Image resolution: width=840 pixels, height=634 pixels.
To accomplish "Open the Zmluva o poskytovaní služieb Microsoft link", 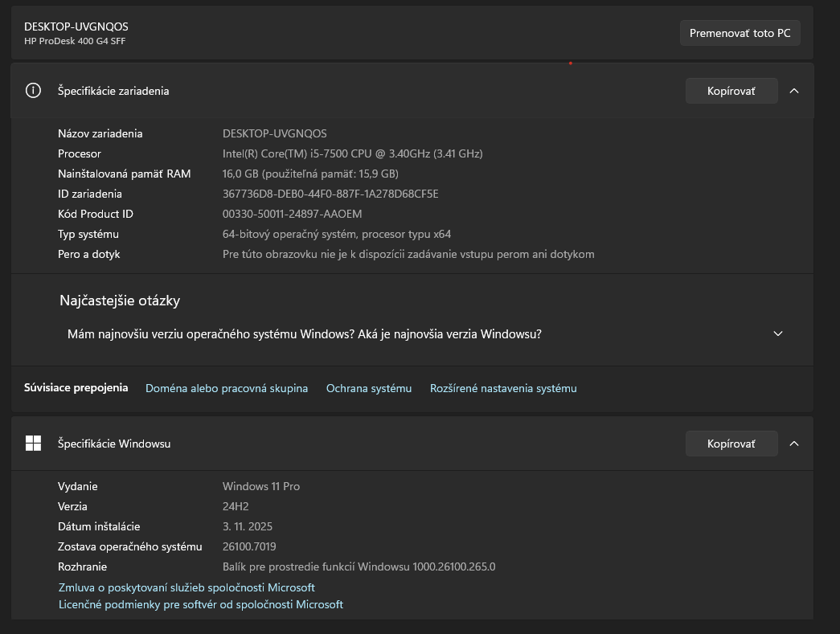I will tap(186, 587).
